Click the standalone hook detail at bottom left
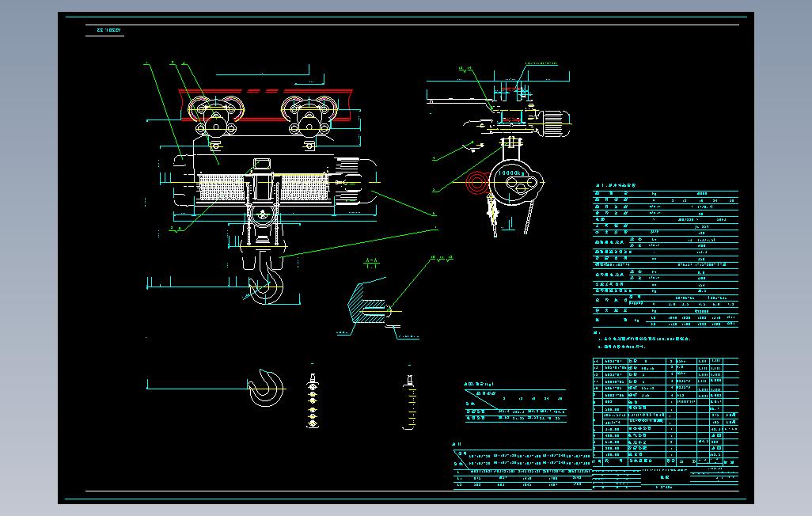Viewport: 812px width, 516px height. pos(266,388)
